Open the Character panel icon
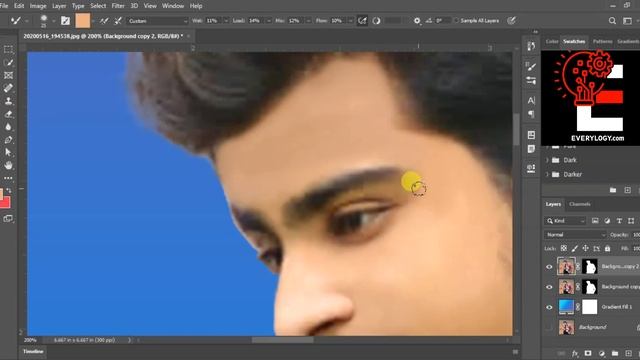This screenshot has height=360, width=640. [x=531, y=100]
